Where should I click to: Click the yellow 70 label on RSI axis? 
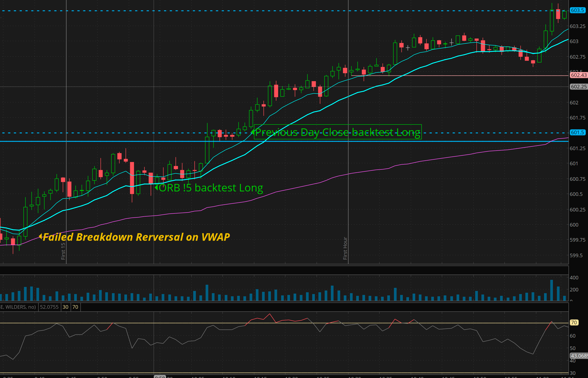574,322
